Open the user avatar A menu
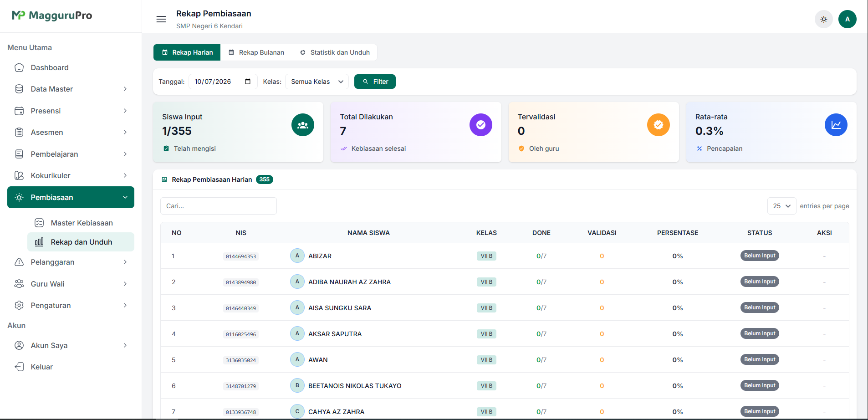The height and width of the screenshot is (420, 868). click(848, 19)
